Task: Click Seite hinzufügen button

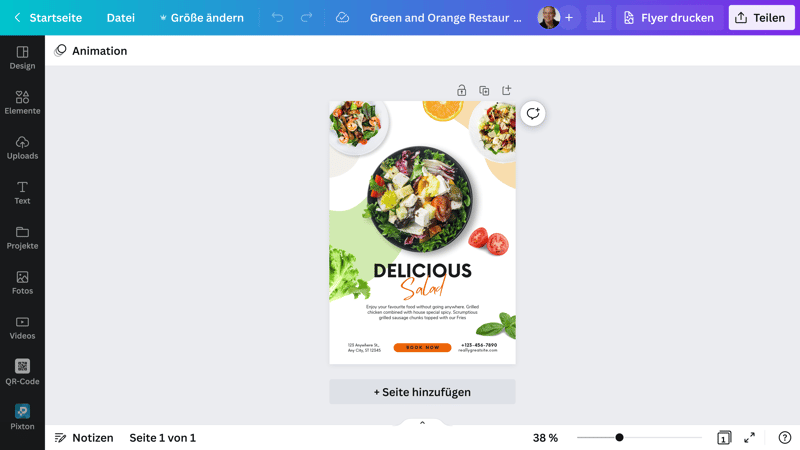Action: point(422,392)
